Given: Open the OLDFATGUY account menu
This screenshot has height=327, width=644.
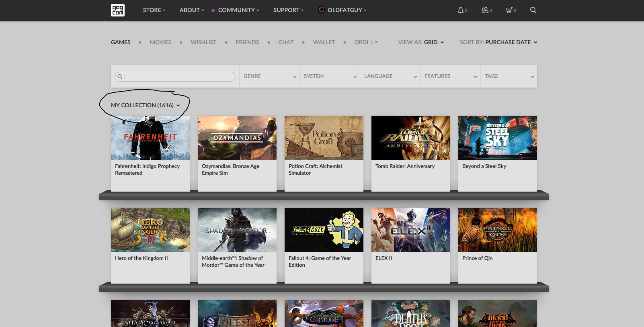Looking at the screenshot, I should pos(347,10).
